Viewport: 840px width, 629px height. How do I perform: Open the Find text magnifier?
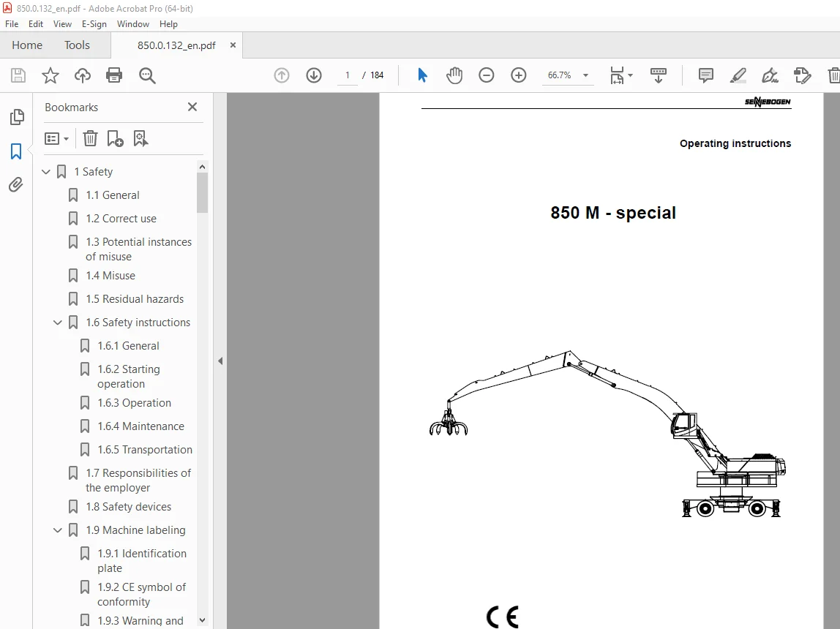point(147,75)
